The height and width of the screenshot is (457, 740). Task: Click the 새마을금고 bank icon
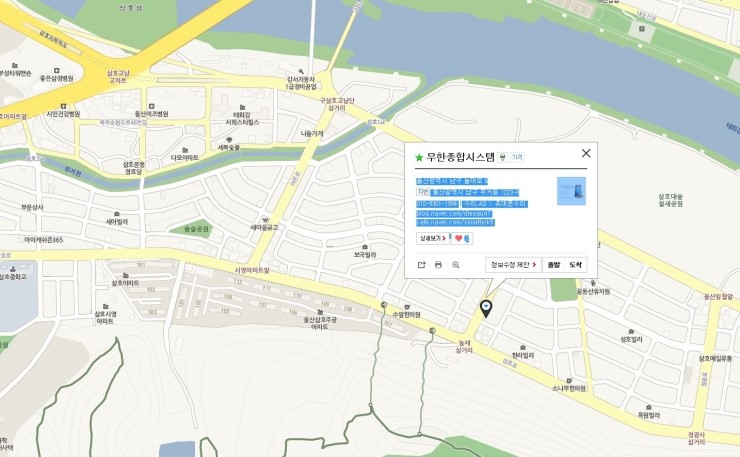click(x=265, y=220)
